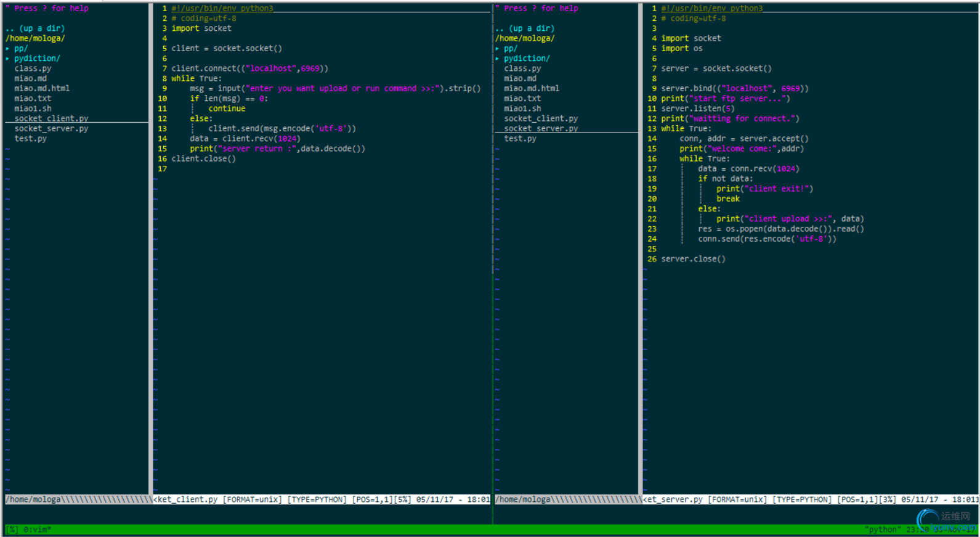Click the 'server.listen(5)' line
Viewport: 980px width, 537px height.
698,109
